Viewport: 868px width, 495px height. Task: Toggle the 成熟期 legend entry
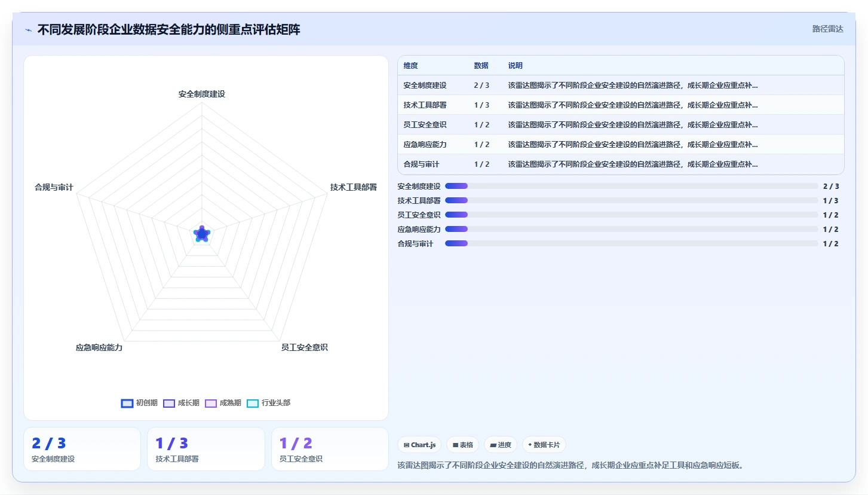coord(223,403)
